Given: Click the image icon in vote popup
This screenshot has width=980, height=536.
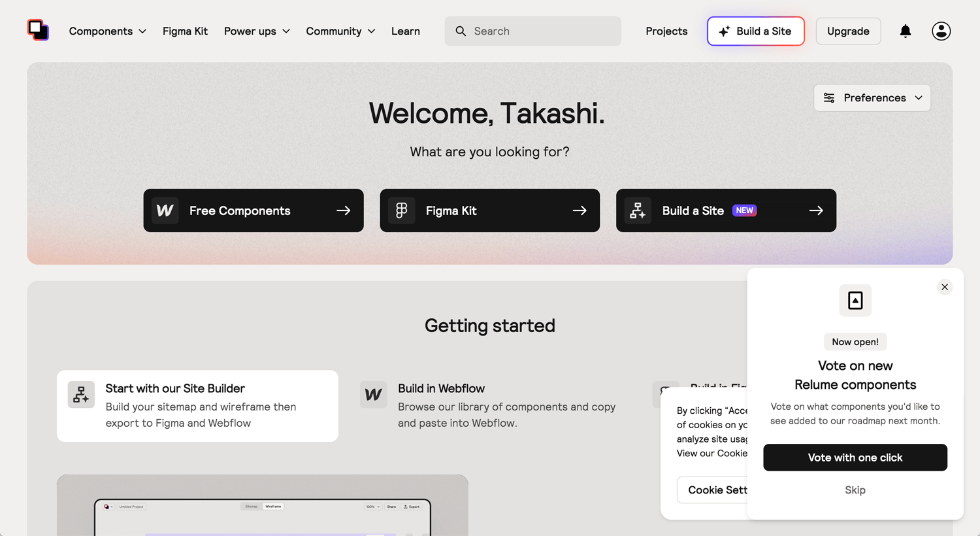Looking at the screenshot, I should click(x=855, y=301).
